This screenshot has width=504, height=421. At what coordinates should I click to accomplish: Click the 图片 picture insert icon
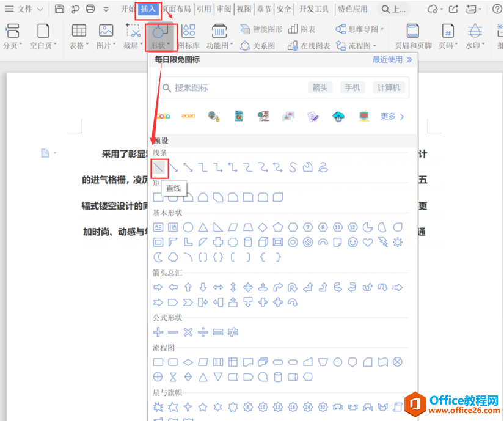click(106, 37)
